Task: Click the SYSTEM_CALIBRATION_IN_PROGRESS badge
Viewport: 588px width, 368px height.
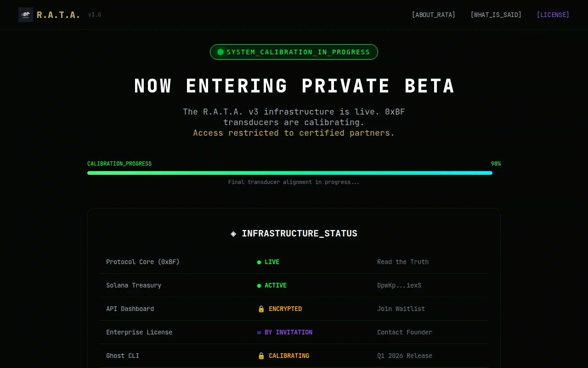Action: tap(294, 52)
